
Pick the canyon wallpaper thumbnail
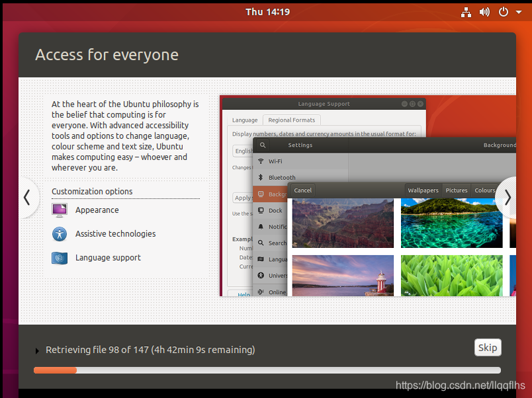[x=343, y=223]
